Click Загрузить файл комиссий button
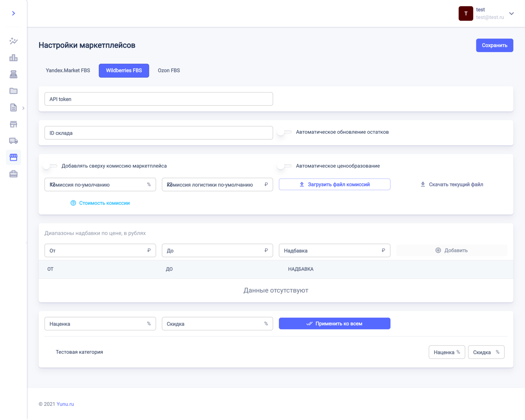525x420 pixels. 334,184
